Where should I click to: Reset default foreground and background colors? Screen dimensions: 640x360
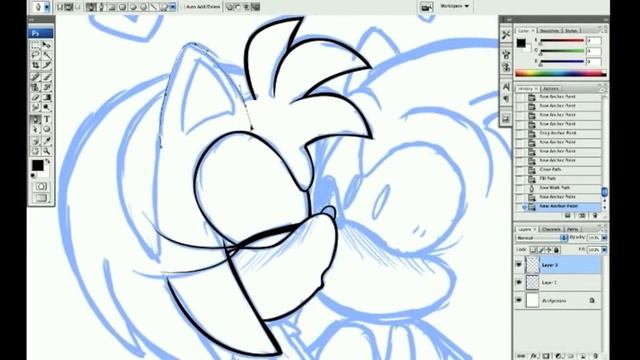pyautogui.click(x=34, y=176)
